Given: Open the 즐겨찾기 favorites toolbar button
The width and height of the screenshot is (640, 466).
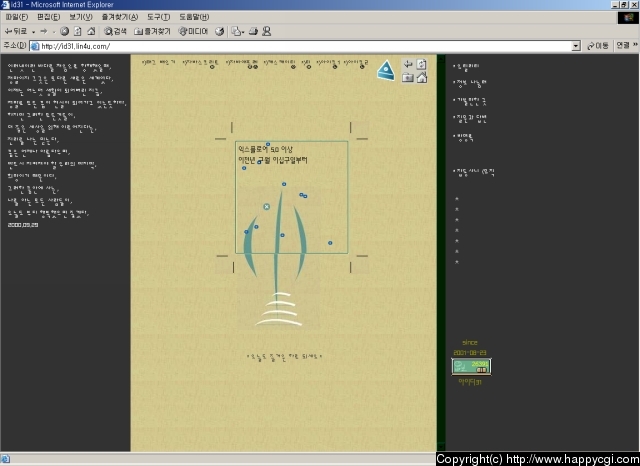Looking at the screenshot, I should pyautogui.click(x=152, y=31).
